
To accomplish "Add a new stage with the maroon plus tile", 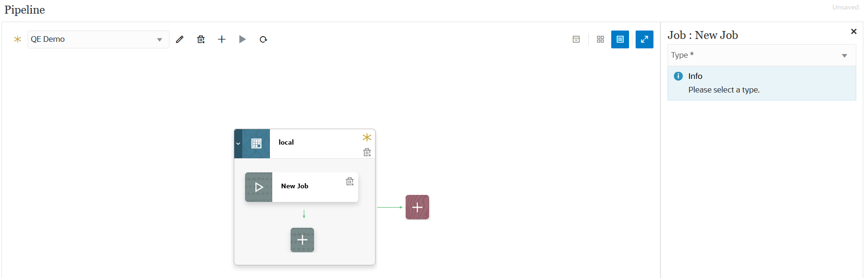I will (x=417, y=207).
